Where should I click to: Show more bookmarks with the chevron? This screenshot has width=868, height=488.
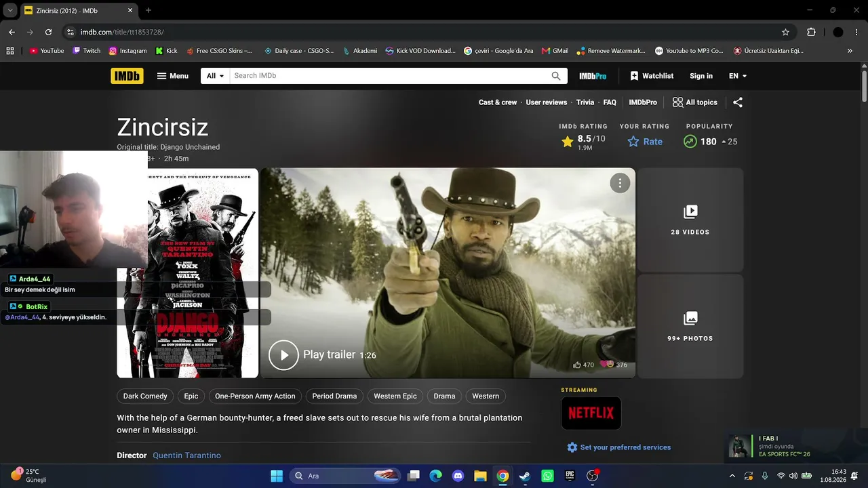click(850, 51)
